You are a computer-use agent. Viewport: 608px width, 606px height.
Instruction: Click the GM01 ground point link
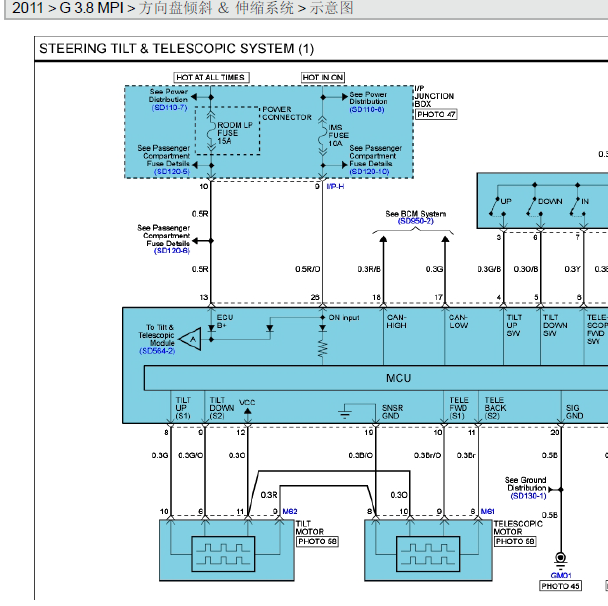tap(561, 575)
